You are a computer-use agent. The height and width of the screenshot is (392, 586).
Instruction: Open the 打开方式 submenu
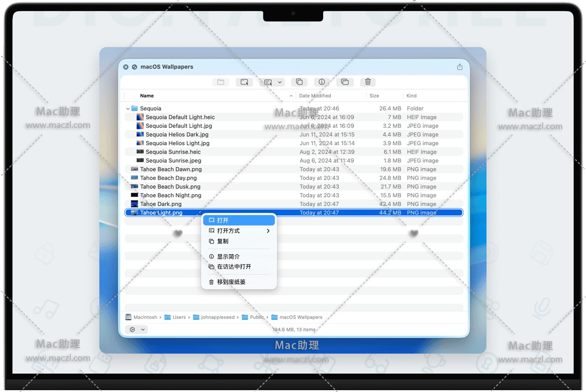(239, 231)
